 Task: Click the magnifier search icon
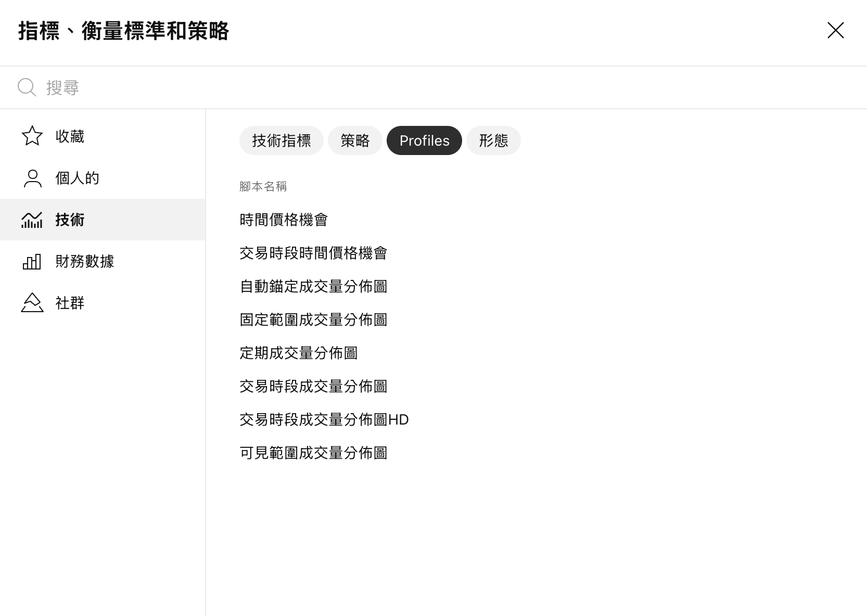tap(27, 87)
